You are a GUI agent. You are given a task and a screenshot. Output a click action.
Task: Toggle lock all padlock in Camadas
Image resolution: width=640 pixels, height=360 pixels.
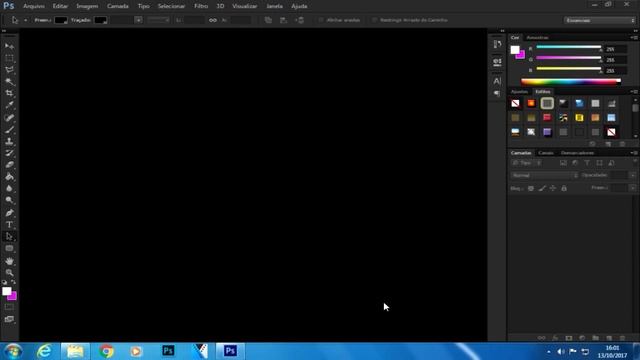click(x=564, y=188)
